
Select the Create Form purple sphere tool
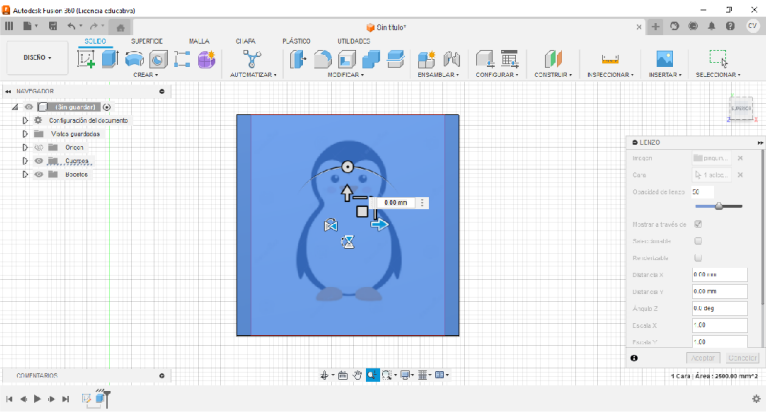point(206,60)
